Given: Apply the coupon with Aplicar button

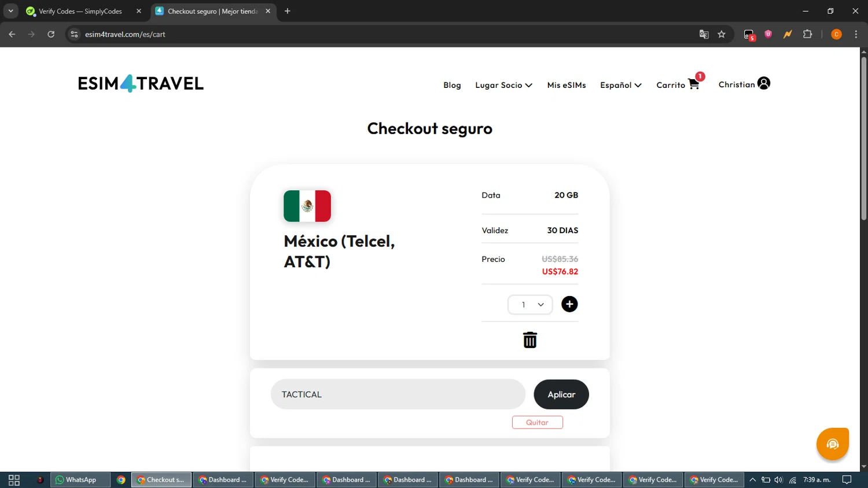Looking at the screenshot, I should 561,394.
